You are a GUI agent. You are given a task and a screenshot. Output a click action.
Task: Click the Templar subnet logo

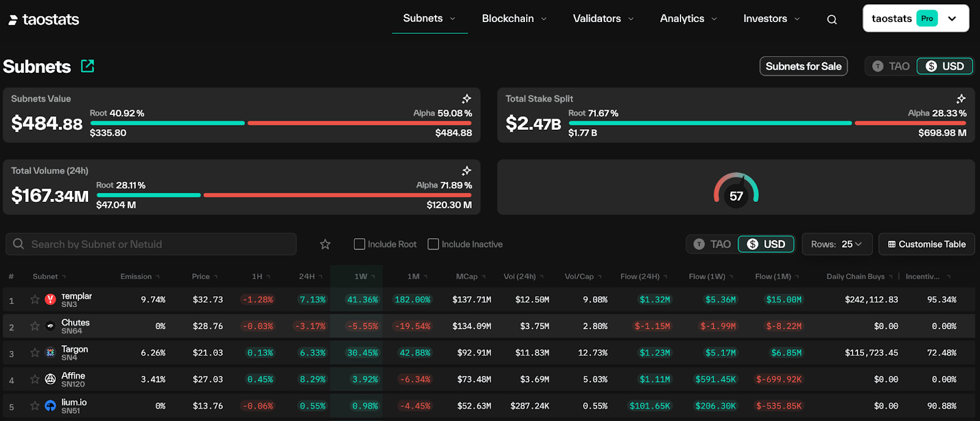[50, 299]
